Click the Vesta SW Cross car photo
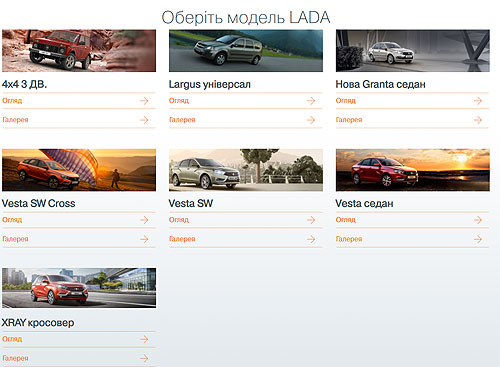This screenshot has width=500, height=367. 79,170
